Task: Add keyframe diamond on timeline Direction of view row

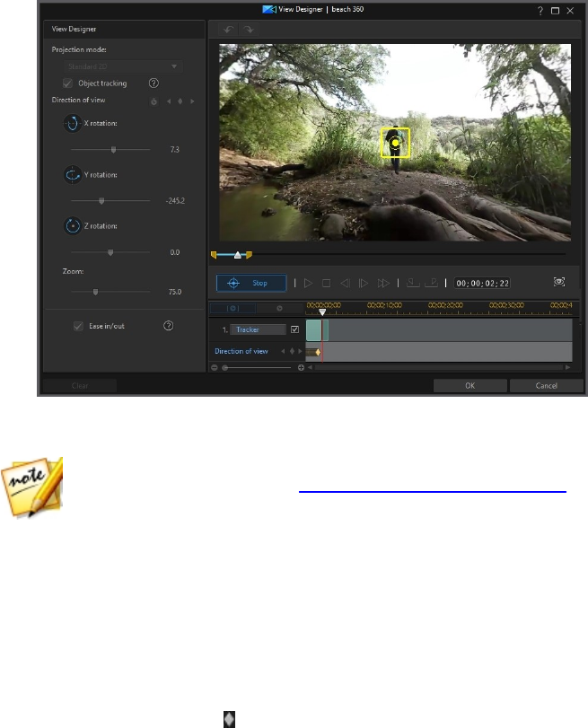Action: click(292, 352)
